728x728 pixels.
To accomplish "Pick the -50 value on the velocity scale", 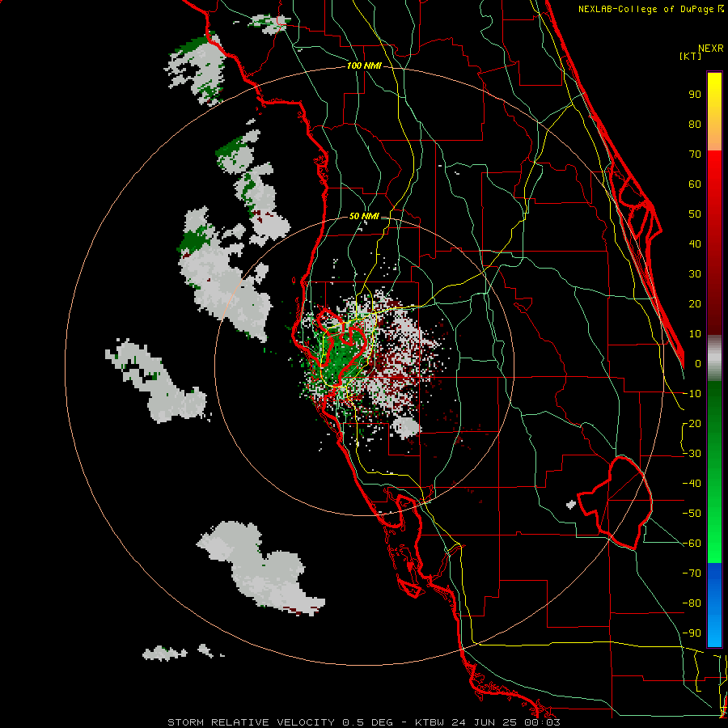I will click(692, 514).
